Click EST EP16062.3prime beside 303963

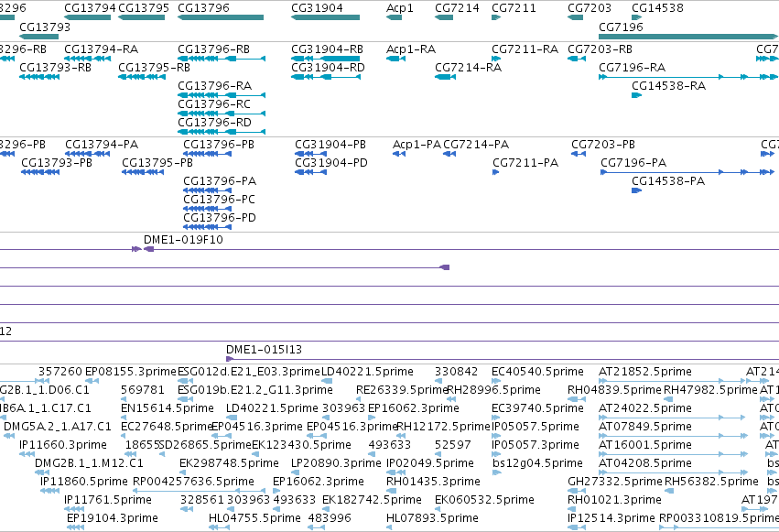tap(414, 408)
